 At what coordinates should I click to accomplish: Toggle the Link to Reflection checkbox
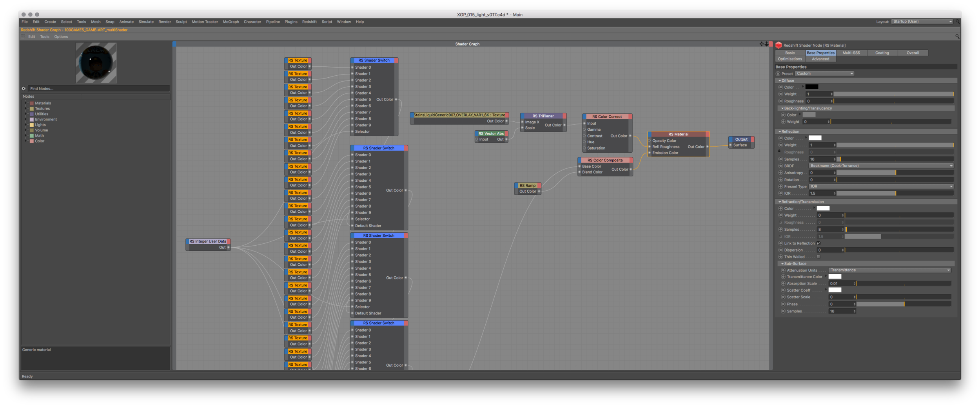coord(818,243)
